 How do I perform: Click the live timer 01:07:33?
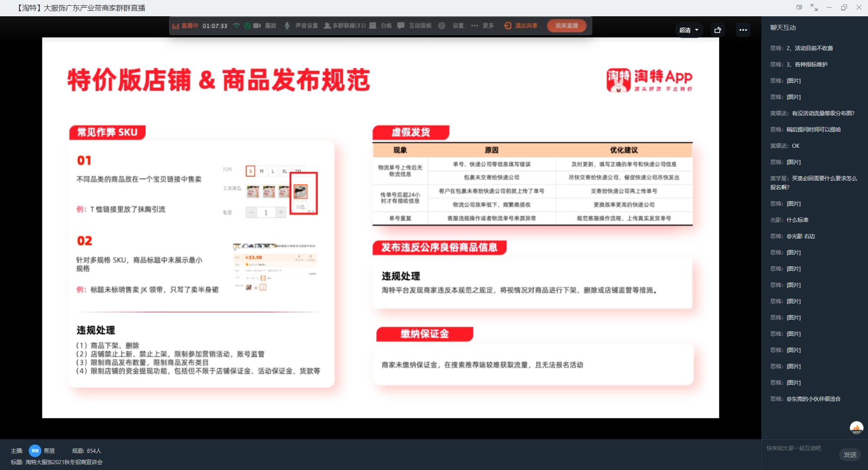(215, 26)
